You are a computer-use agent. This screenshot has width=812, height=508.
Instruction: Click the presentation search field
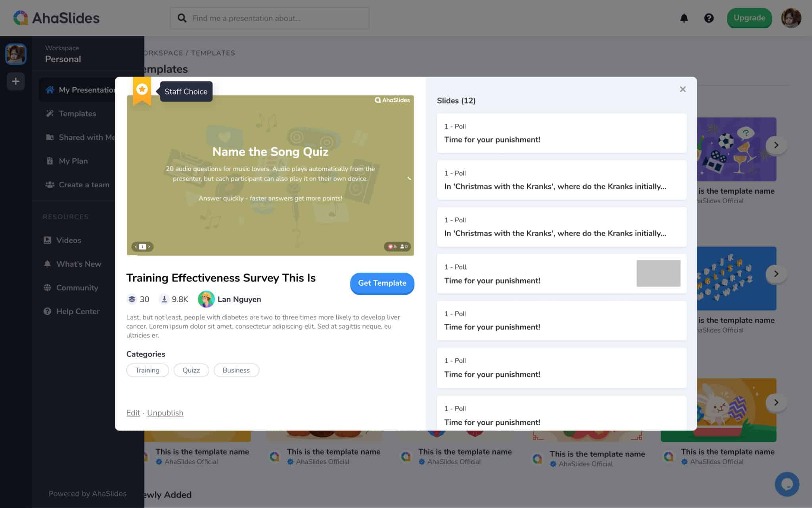click(x=270, y=18)
